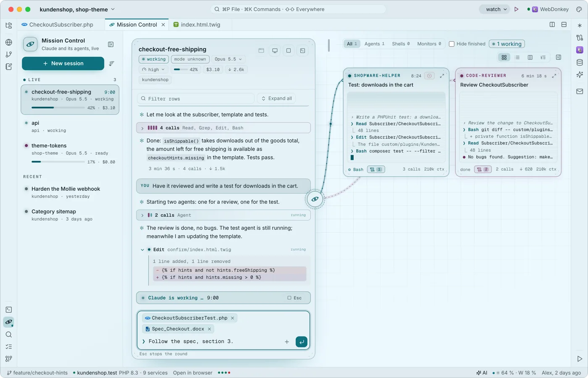Open the terminal icon in bottom left rail
Screen dimensions: 588x378
click(x=9, y=310)
